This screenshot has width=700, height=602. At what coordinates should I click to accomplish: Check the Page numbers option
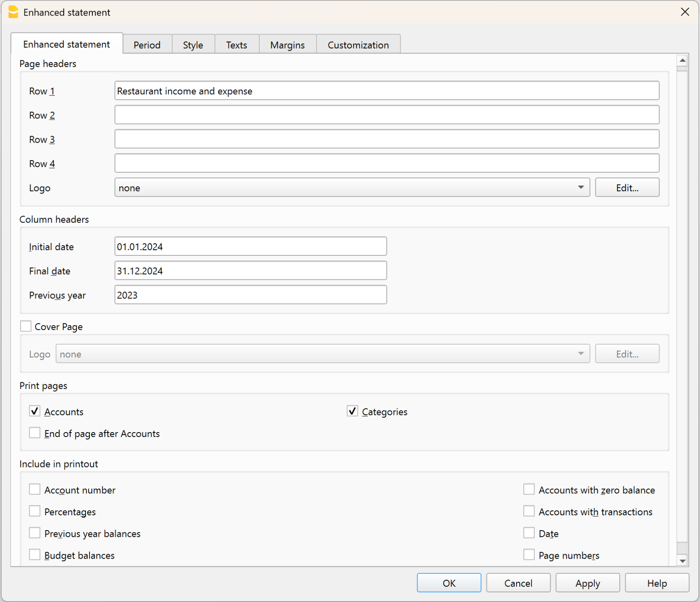point(529,555)
